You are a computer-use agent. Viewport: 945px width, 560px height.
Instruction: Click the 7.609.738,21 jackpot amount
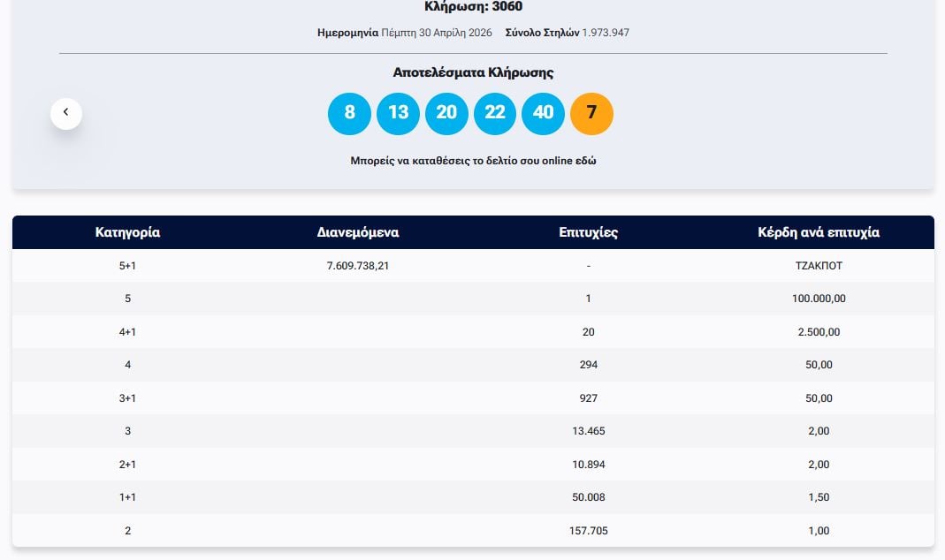[358, 266]
